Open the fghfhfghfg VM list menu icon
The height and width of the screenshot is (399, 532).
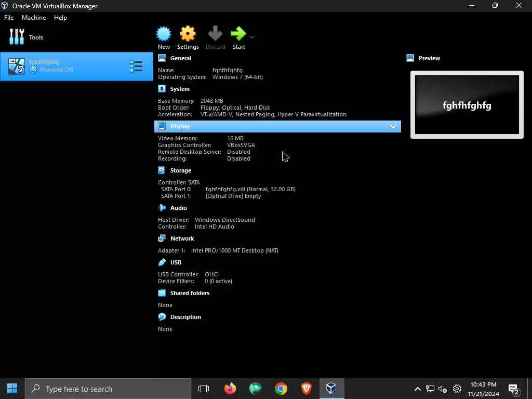coord(136,66)
